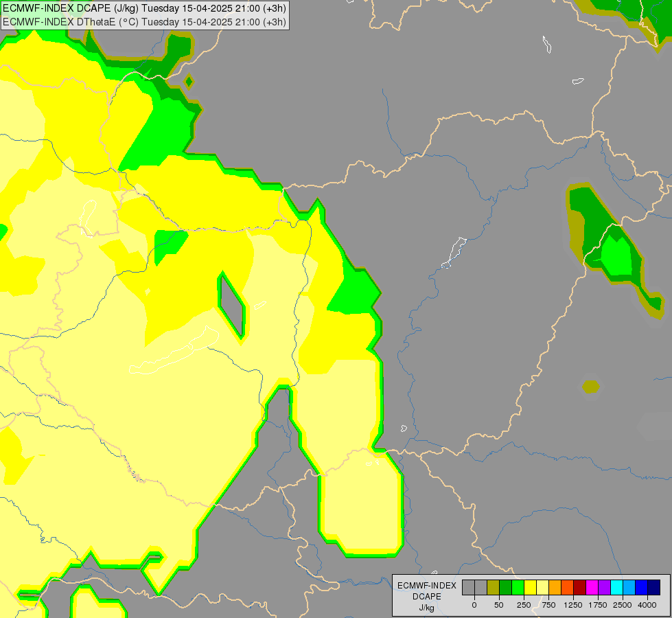The image size is (672, 618).
Task: Click the red-orange legend swatch above 1250
Action: (568, 588)
